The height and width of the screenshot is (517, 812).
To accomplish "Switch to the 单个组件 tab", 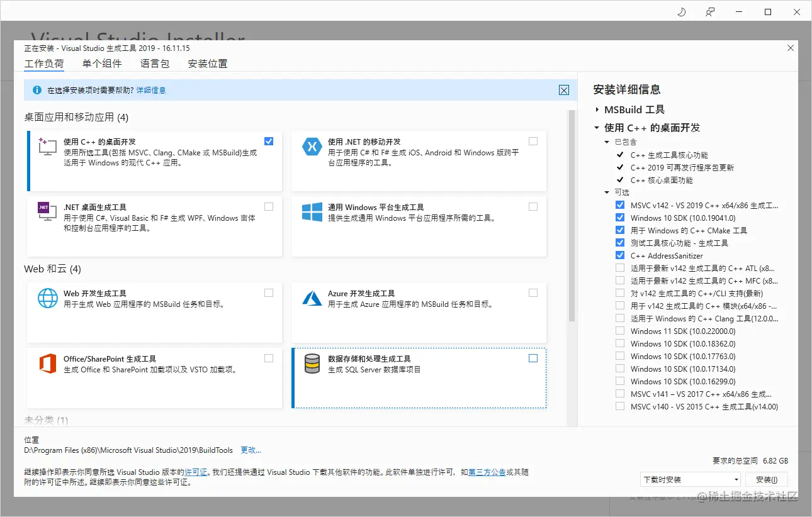I will click(101, 64).
